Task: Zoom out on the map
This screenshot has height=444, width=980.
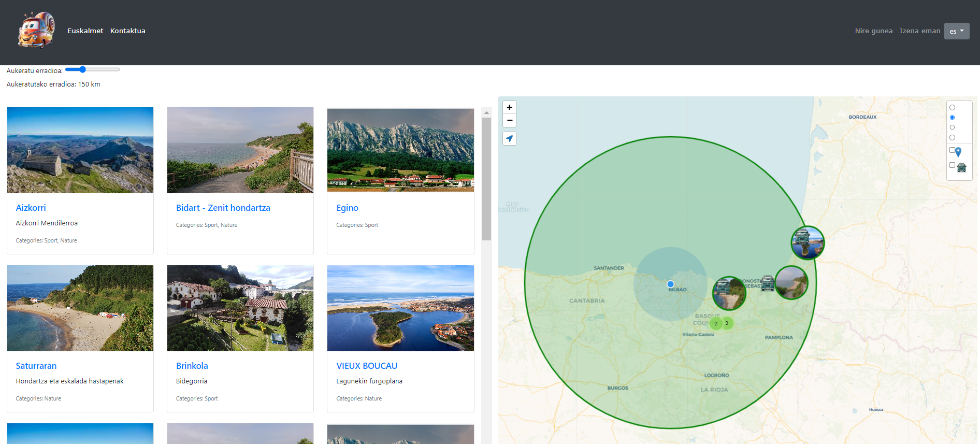Action: (510, 121)
